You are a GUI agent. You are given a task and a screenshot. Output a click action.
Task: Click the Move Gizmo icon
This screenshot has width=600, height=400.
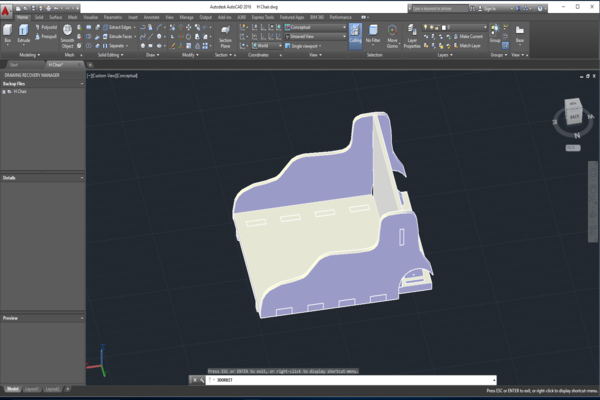pyautogui.click(x=392, y=36)
